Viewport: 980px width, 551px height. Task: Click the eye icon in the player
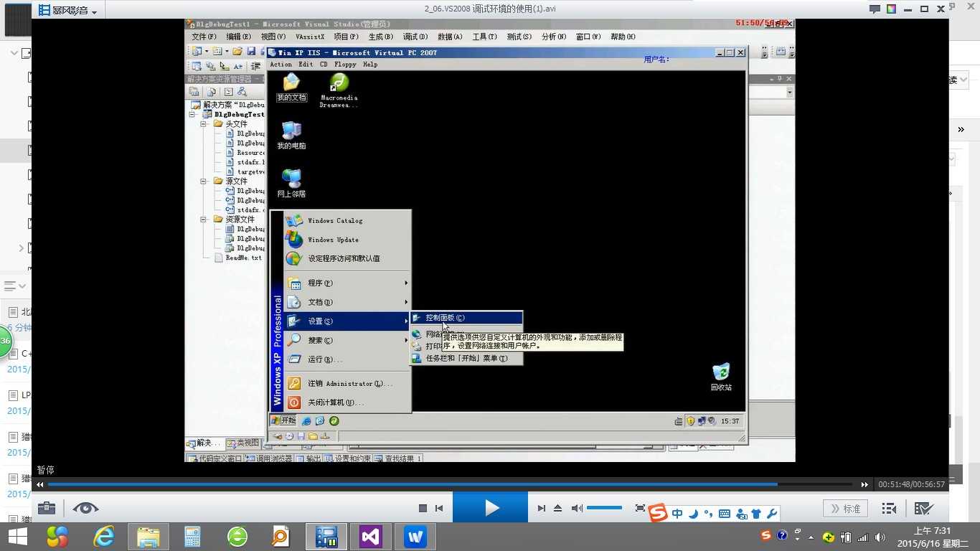pos(85,508)
